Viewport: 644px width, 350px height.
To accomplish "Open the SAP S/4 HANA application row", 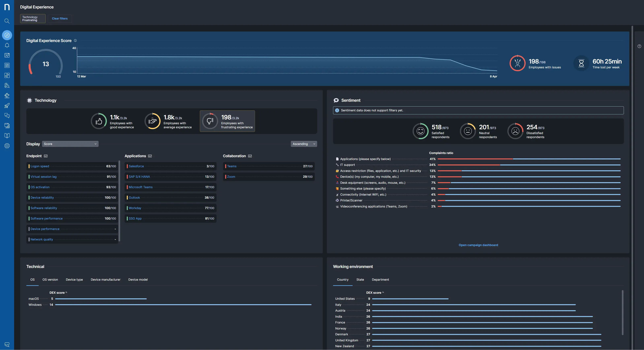I will coord(170,177).
